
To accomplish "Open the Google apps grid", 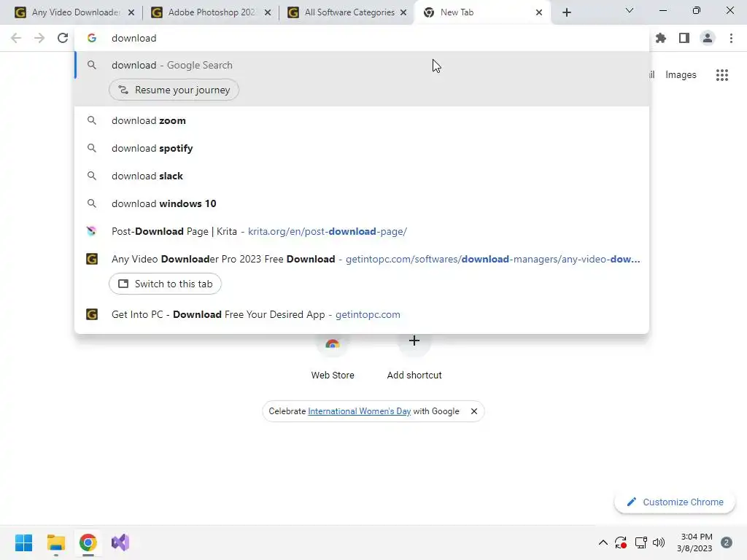I will point(721,75).
